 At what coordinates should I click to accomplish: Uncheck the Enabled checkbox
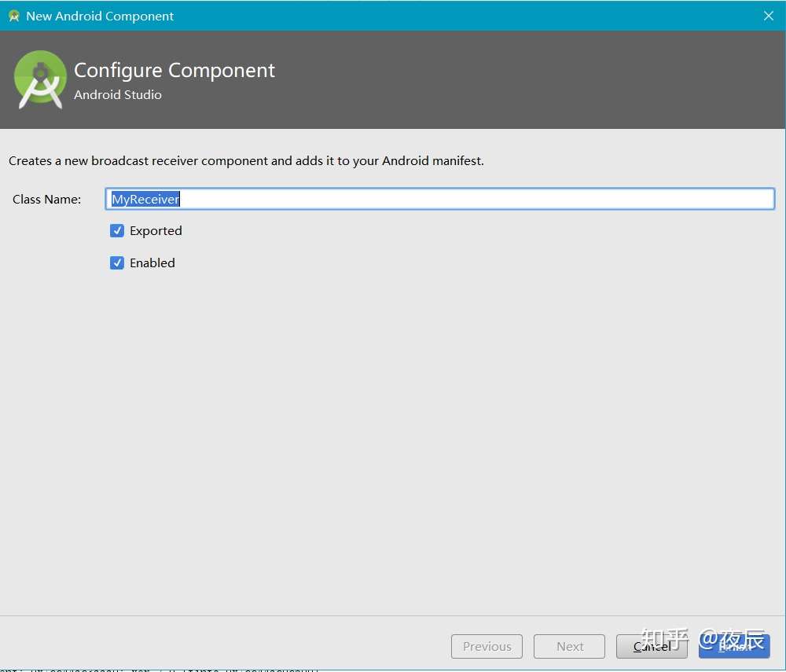click(117, 263)
